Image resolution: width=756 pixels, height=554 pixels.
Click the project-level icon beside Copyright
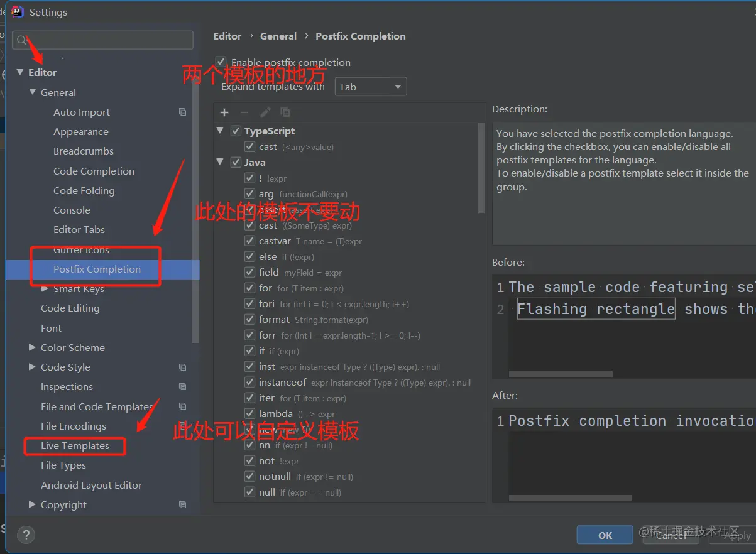pos(182,504)
